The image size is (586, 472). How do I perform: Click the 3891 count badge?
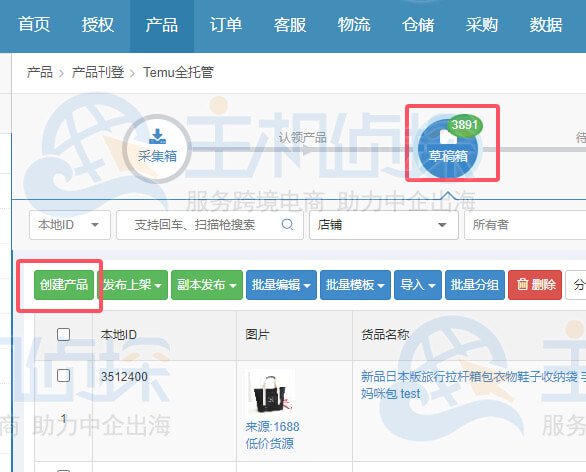(x=465, y=125)
